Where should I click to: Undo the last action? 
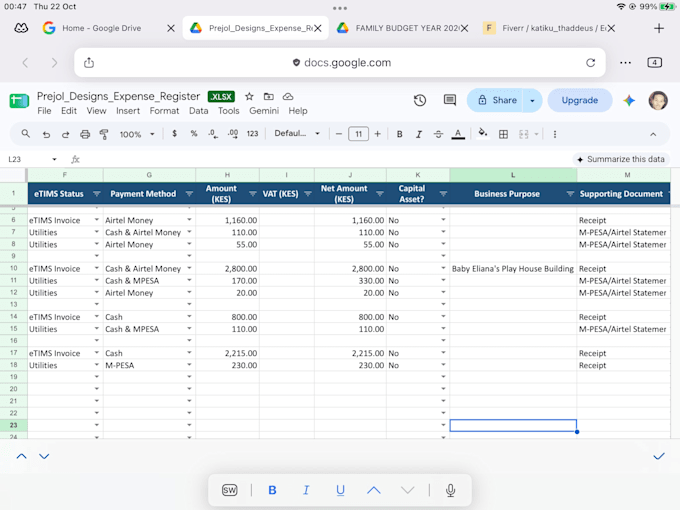pos(46,134)
